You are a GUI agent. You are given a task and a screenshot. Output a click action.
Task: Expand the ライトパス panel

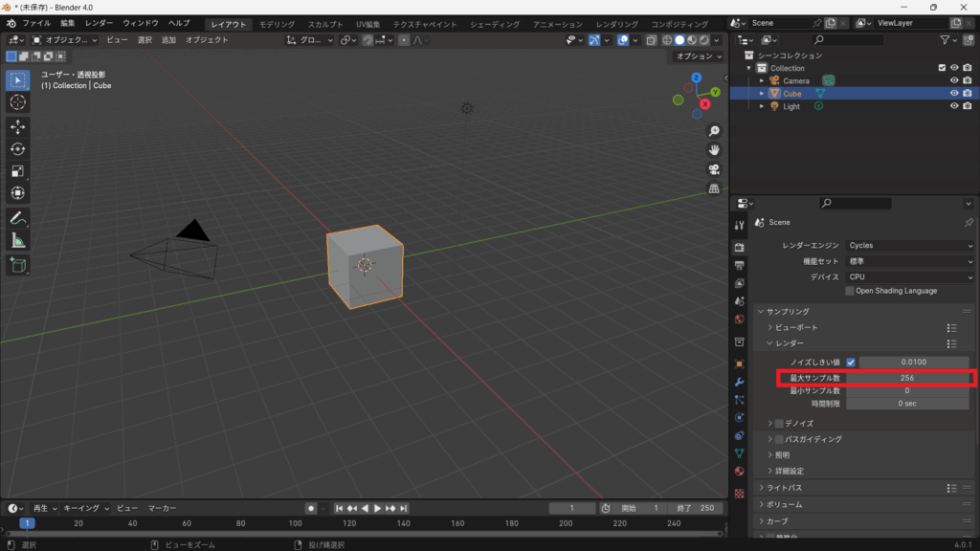pyautogui.click(x=783, y=488)
